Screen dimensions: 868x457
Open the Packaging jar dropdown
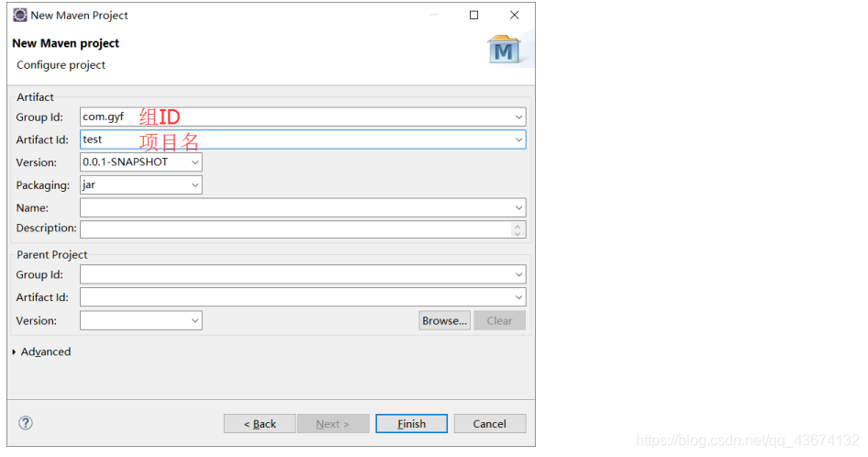[195, 185]
